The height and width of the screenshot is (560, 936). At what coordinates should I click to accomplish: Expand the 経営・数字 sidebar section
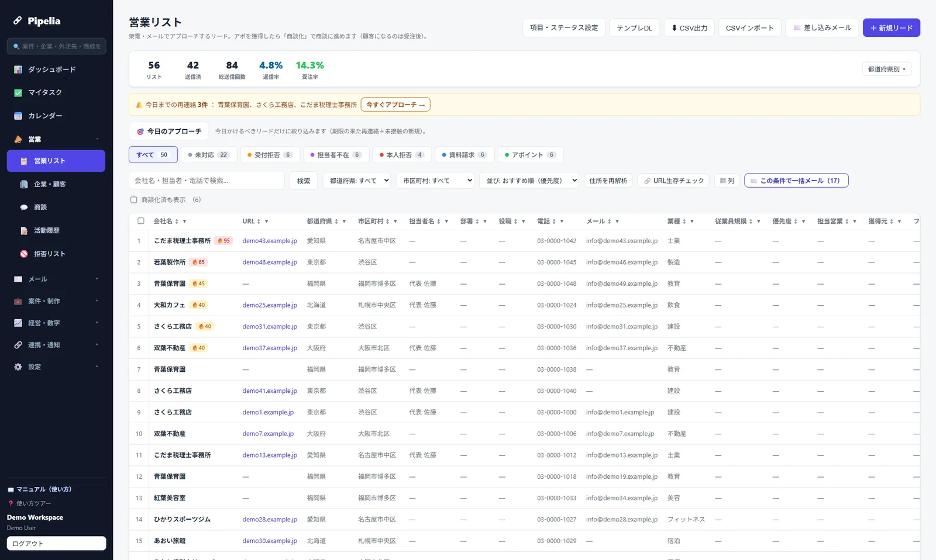point(97,323)
